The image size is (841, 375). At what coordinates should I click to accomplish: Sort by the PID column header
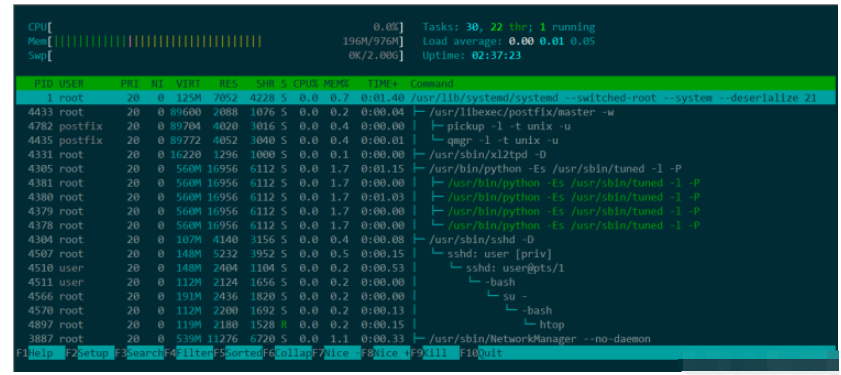click(43, 84)
